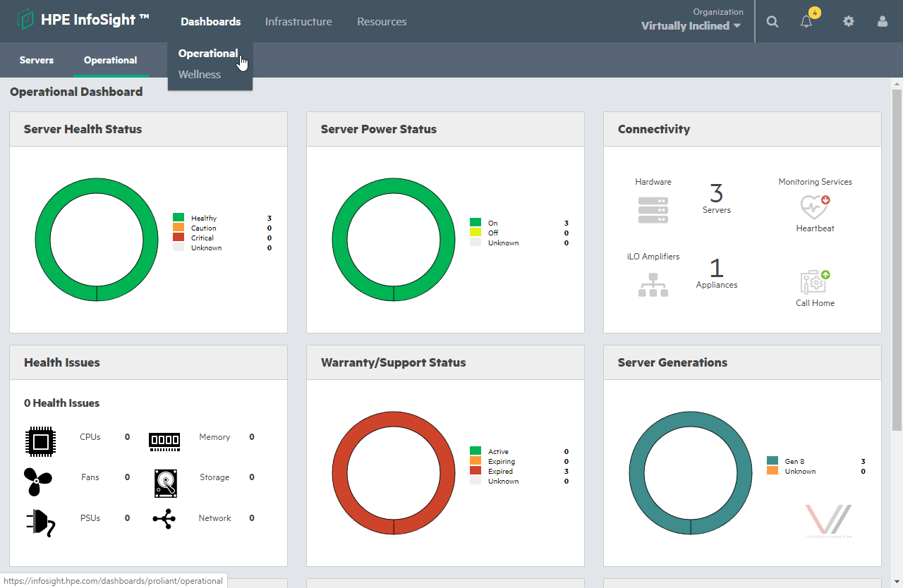Click the Storage label in Health Issues
Image resolution: width=903 pixels, height=588 pixels.
click(214, 477)
